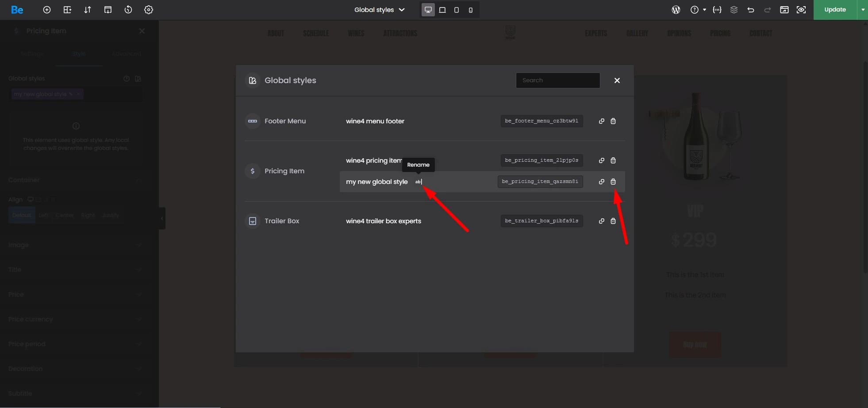The width and height of the screenshot is (868, 408).
Task: Click the undo arrow in top toolbar
Action: click(751, 10)
